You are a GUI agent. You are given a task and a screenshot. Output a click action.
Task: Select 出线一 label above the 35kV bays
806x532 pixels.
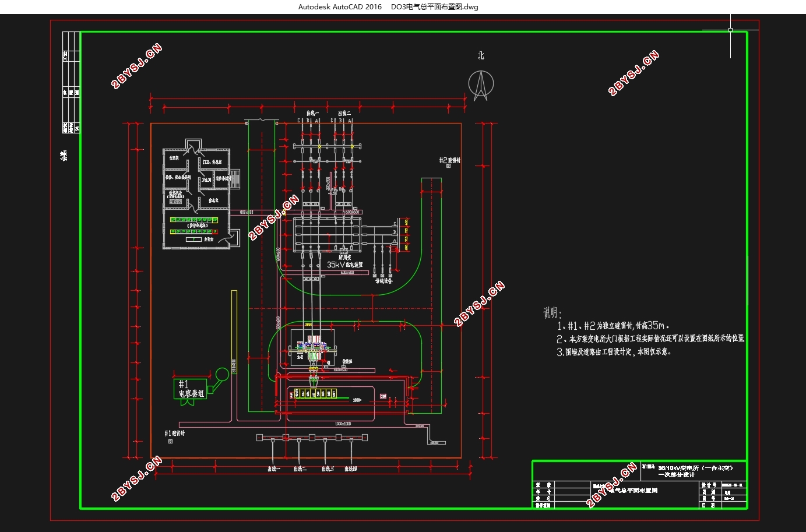point(313,113)
